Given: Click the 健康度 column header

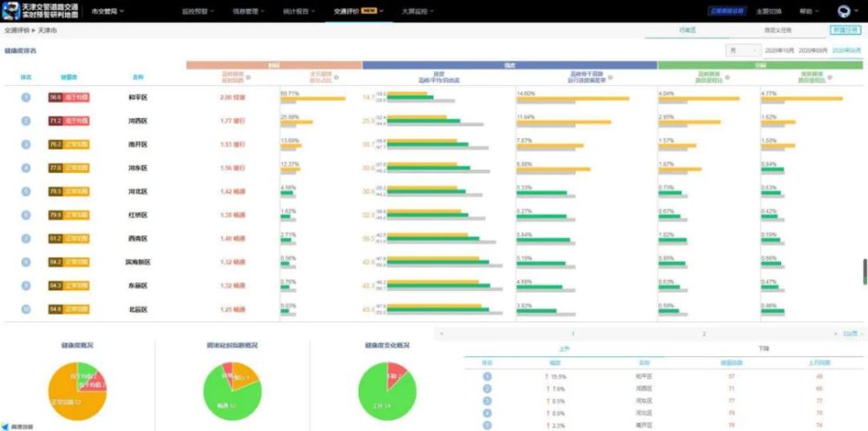Looking at the screenshot, I should click(x=69, y=77).
